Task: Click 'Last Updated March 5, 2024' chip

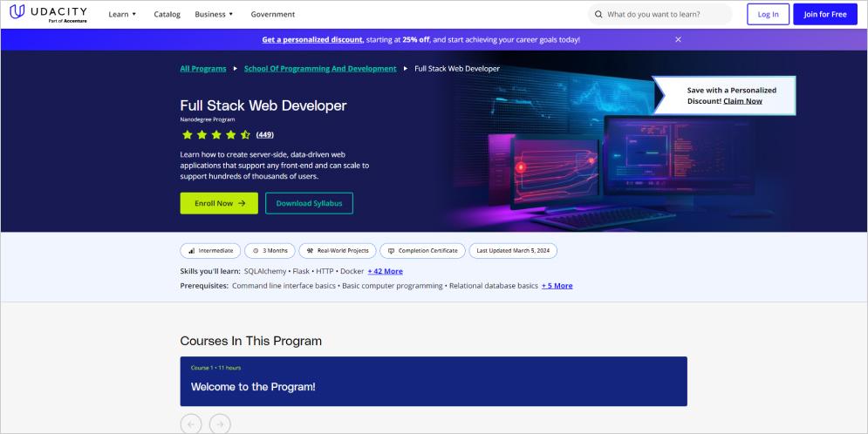Action: pyautogui.click(x=513, y=250)
